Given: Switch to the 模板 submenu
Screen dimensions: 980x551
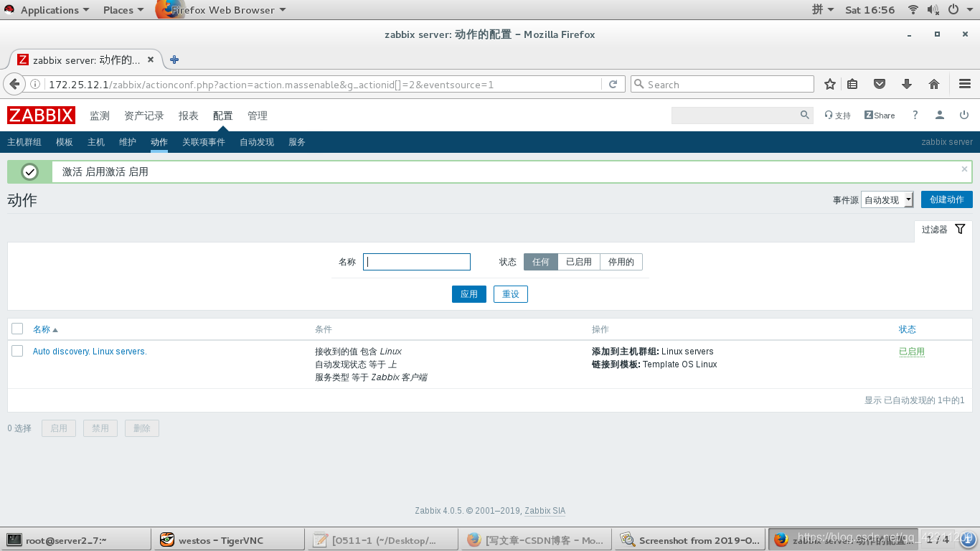Looking at the screenshot, I should [x=65, y=142].
